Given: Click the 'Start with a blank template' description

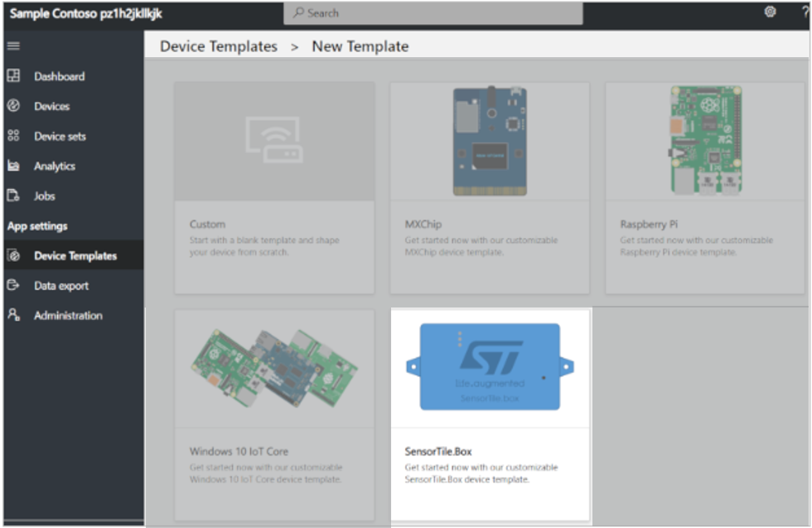Looking at the screenshot, I should point(264,246).
